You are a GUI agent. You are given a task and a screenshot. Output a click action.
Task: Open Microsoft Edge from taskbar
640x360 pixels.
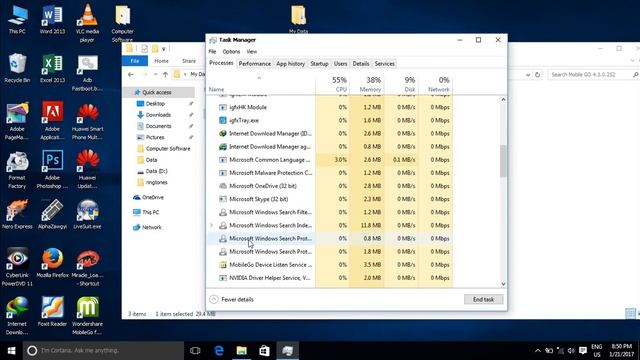[x=219, y=351]
